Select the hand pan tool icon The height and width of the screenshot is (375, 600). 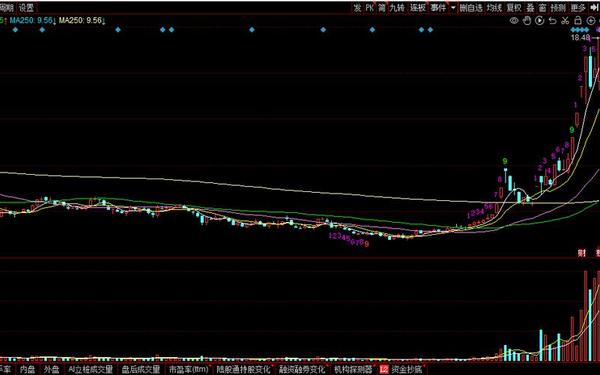527,21
